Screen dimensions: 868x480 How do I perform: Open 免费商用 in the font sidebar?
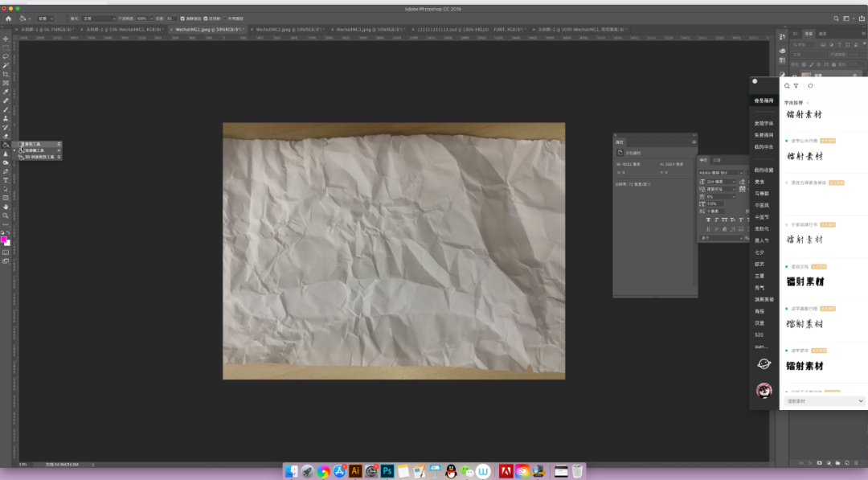764,135
